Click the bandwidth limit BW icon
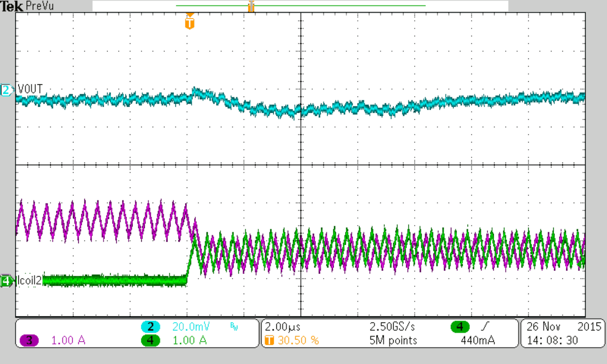607x364 pixels. 234,327
